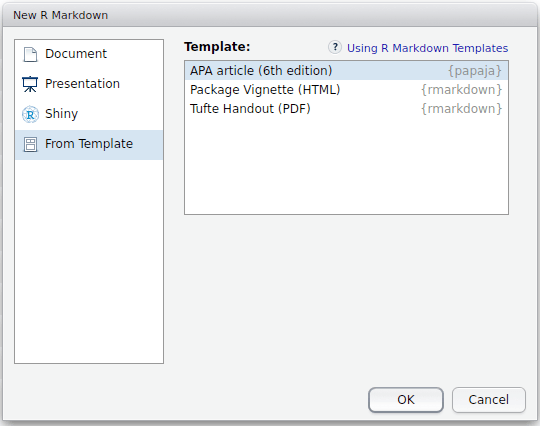The height and width of the screenshot is (426, 540).
Task: Select From Template text in sidebar
Action: tap(89, 144)
